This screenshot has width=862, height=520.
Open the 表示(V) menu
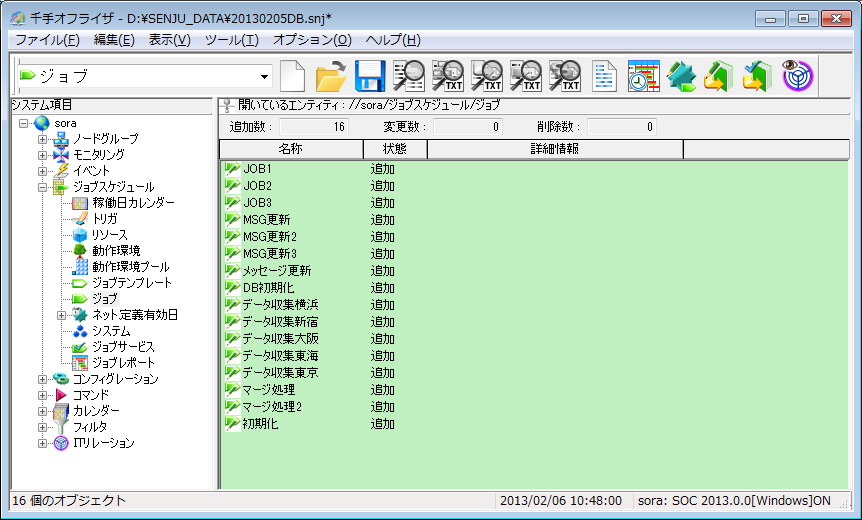[x=169, y=40]
